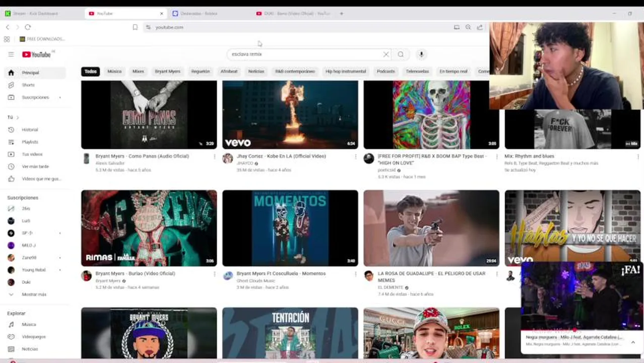Clear the search text with X
The image size is (644, 363).
click(x=386, y=54)
